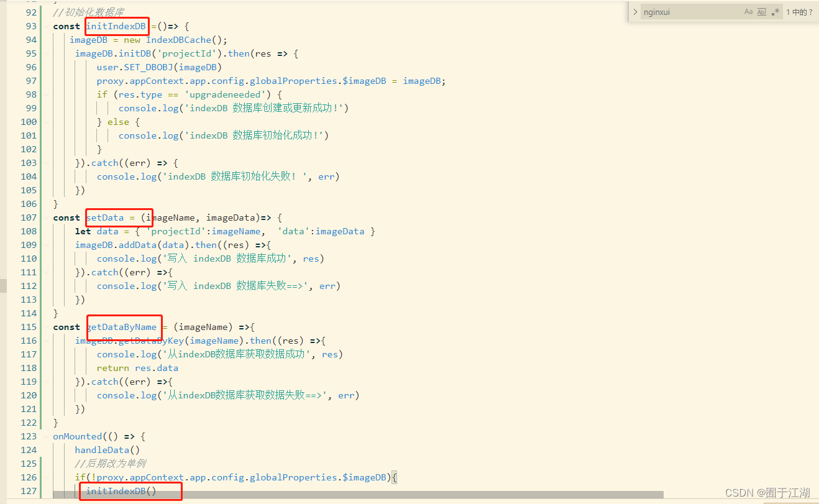Click 'getDataByKey' call on line 116
The height and width of the screenshot is (504, 819).
pyautogui.click(x=152, y=341)
